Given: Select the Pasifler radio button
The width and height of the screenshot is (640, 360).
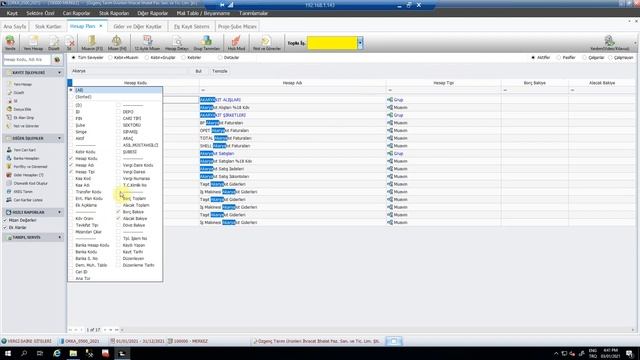Looking at the screenshot, I should (x=559, y=58).
